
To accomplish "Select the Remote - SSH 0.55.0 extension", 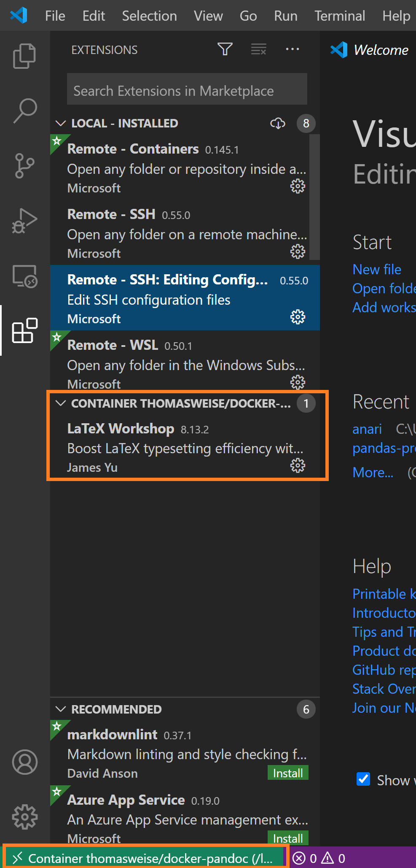I will (x=185, y=232).
